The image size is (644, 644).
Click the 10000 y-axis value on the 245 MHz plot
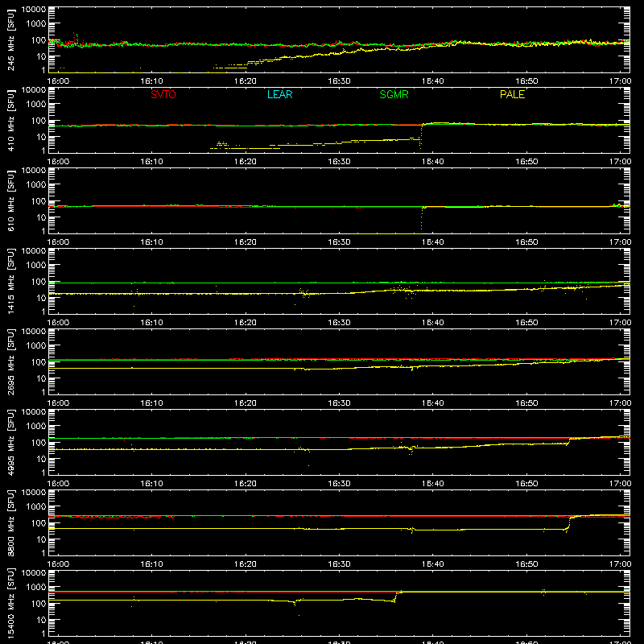pyautogui.click(x=34, y=10)
